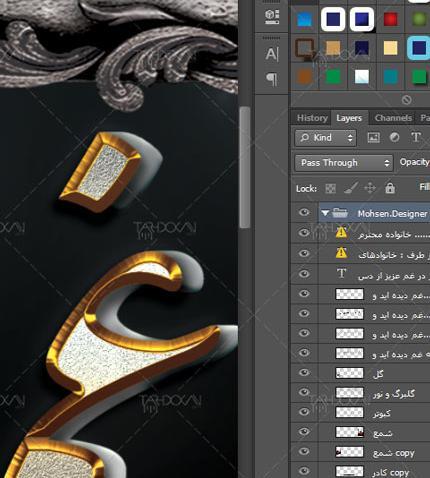The height and width of the screenshot is (478, 430).
Task: Lock layer position move icon
Action: coord(370,188)
